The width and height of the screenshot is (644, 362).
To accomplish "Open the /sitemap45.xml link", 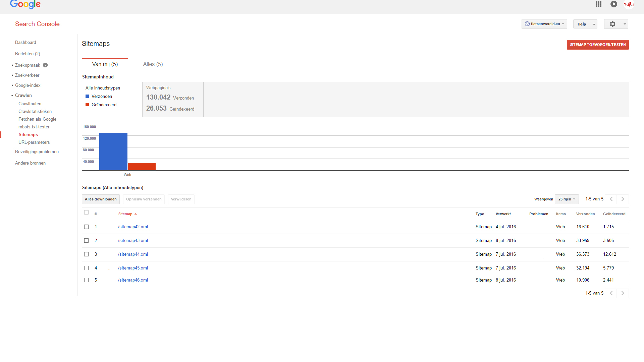I will [133, 268].
